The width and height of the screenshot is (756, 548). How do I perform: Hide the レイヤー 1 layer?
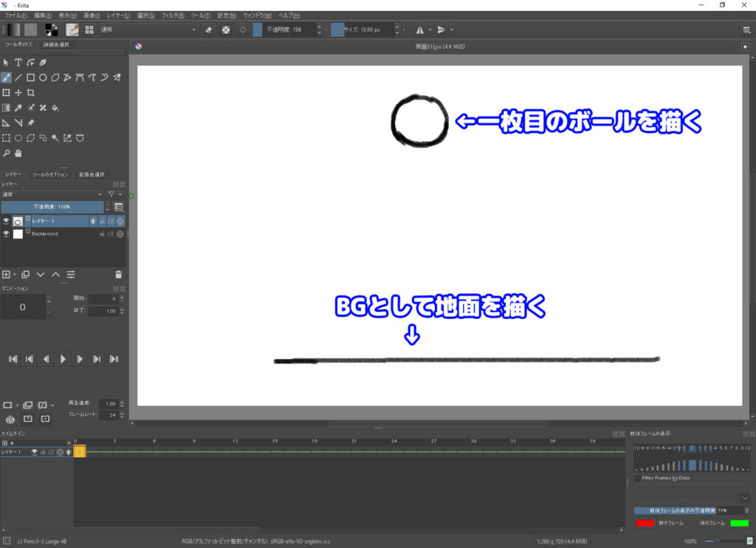point(7,220)
